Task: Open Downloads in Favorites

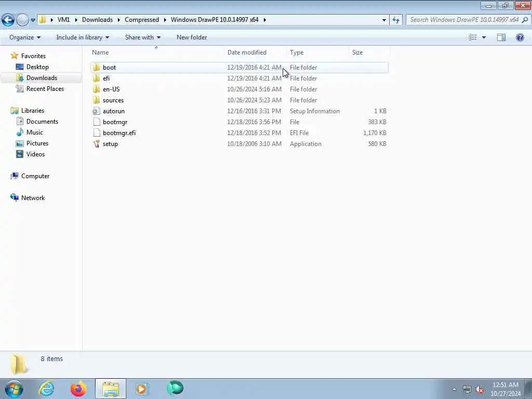Action: (x=42, y=78)
